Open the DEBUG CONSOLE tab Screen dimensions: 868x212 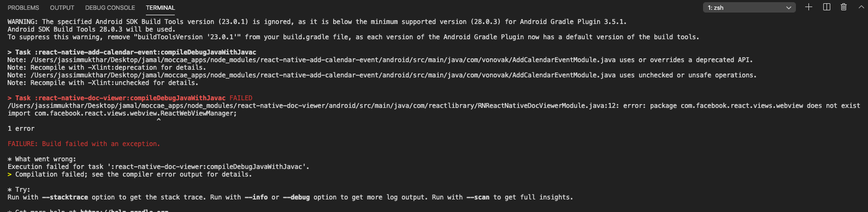110,8
